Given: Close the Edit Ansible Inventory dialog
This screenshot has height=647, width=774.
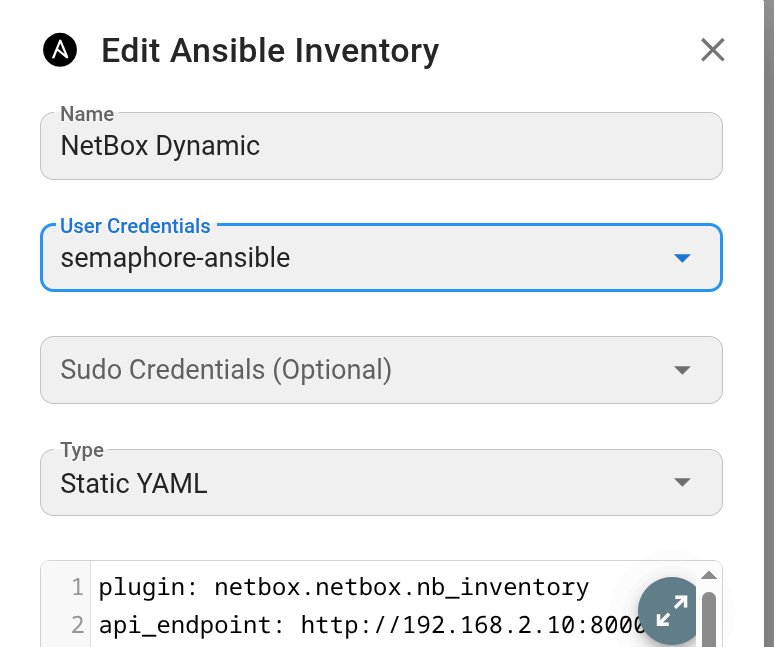Looking at the screenshot, I should [x=712, y=50].
